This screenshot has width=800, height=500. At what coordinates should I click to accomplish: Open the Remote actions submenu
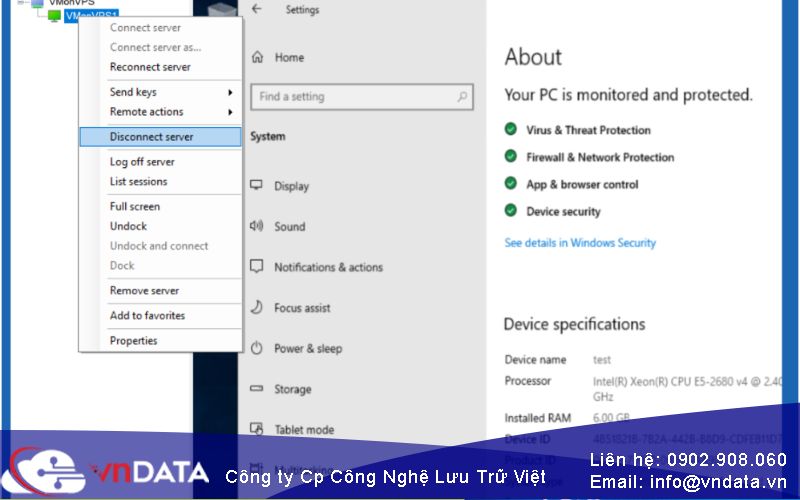tap(160, 112)
